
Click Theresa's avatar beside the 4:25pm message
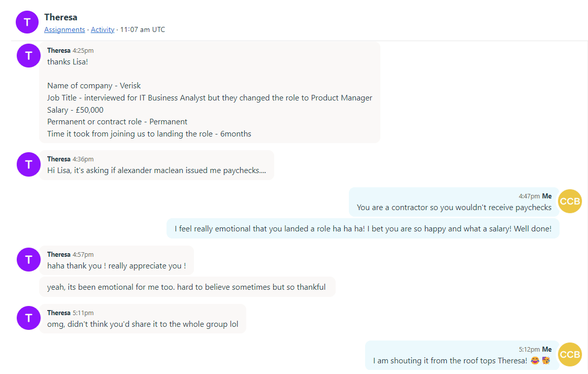[28, 55]
